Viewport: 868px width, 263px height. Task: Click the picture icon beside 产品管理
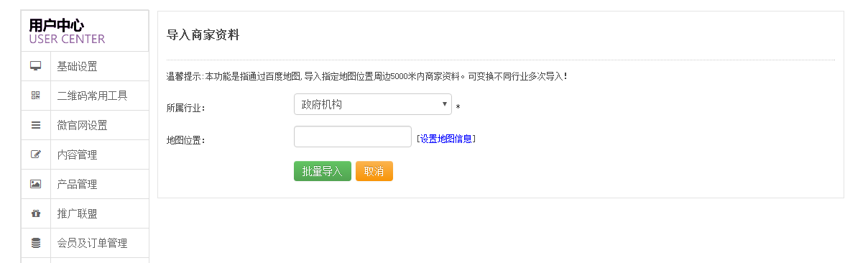(36, 184)
